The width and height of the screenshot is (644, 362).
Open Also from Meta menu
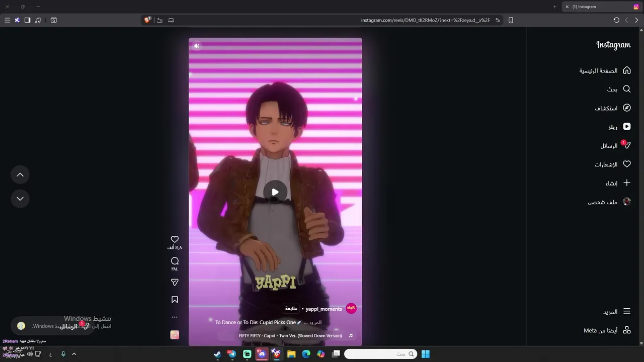pos(607,330)
